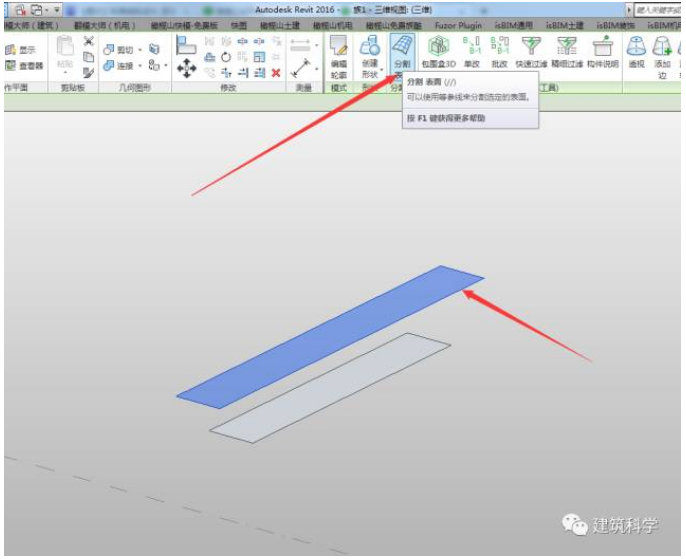Image resolution: width=686 pixels, height=559 pixels.
Task: Expand the 粘贴 paste dropdown arrow
Action: [x=65, y=73]
